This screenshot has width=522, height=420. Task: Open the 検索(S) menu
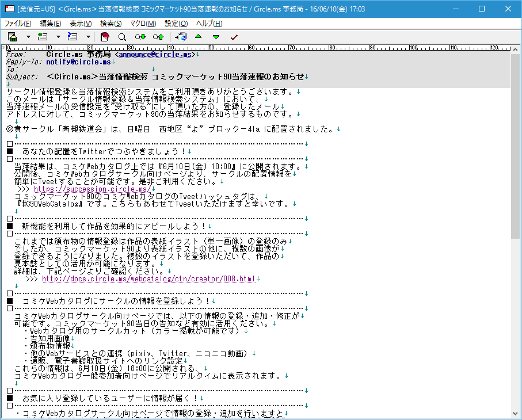point(111,24)
